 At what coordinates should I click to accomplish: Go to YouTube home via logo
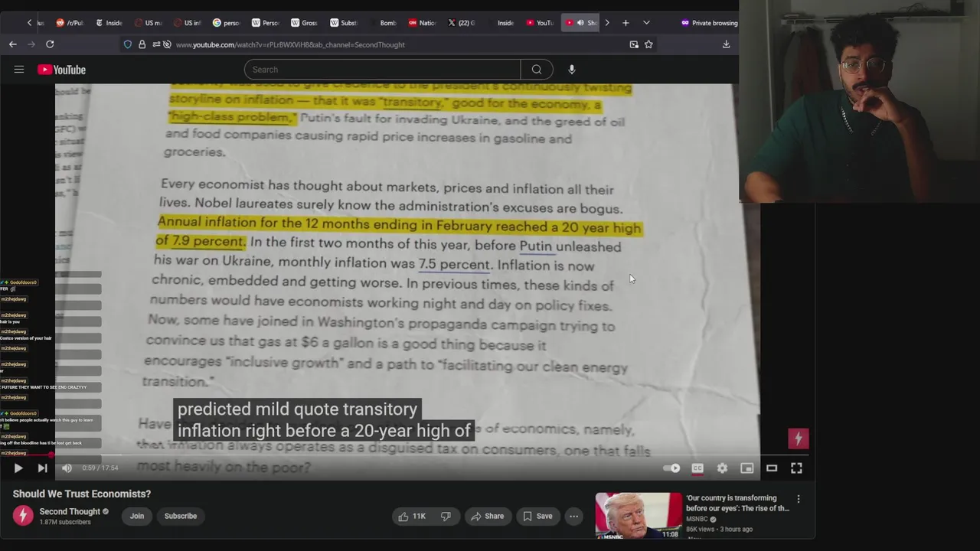pyautogui.click(x=61, y=70)
